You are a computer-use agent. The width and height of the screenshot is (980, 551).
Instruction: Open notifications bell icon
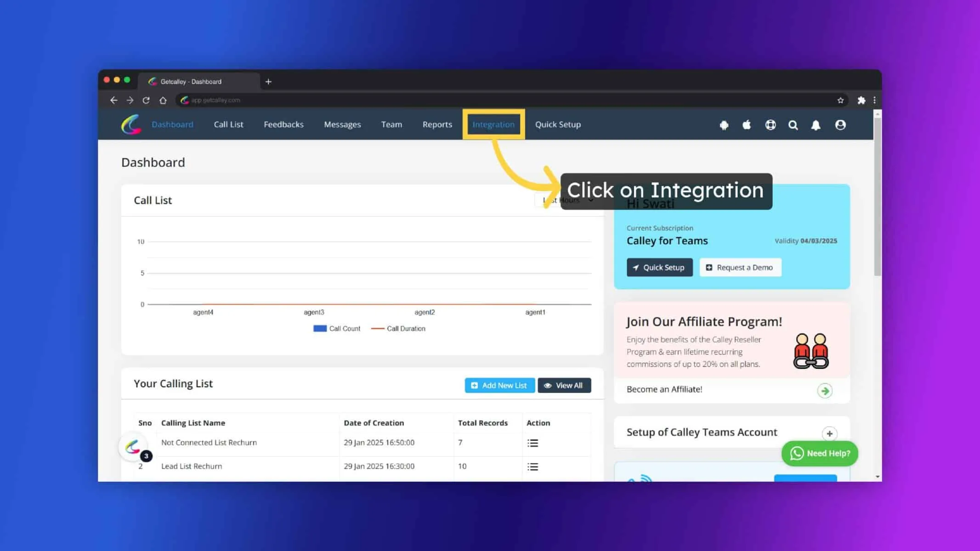pos(816,125)
